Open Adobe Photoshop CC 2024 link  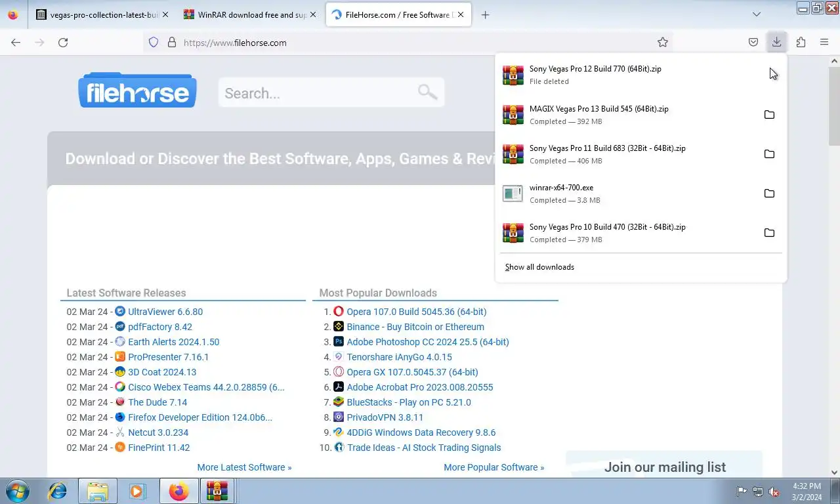pos(428,342)
